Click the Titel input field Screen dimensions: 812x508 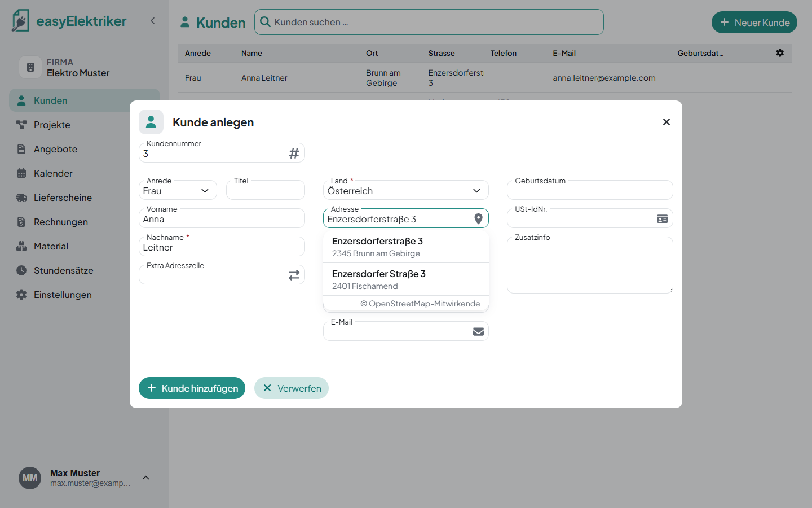[266, 190]
